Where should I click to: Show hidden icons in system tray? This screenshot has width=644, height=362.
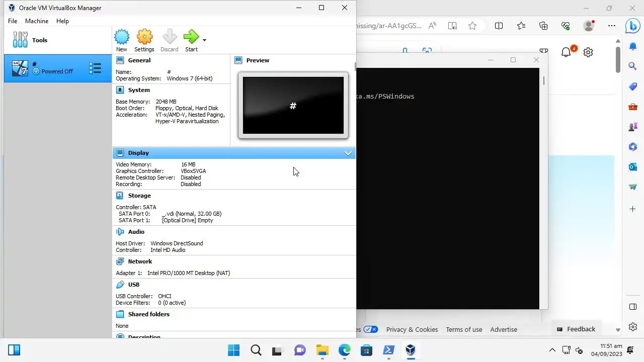tap(552, 350)
